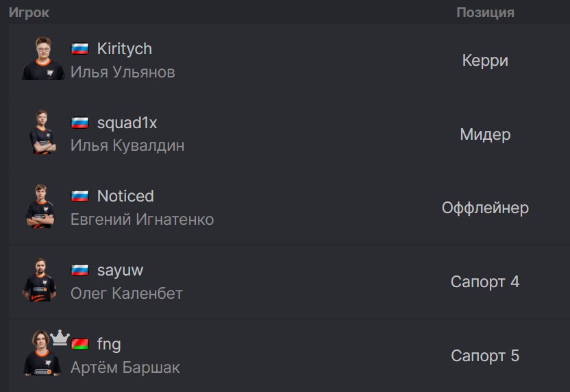Click fng's player avatar photo

(42, 353)
